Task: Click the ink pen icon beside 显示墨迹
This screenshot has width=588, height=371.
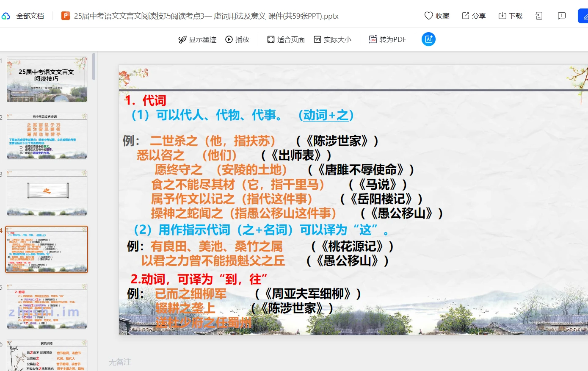Action: [x=182, y=39]
